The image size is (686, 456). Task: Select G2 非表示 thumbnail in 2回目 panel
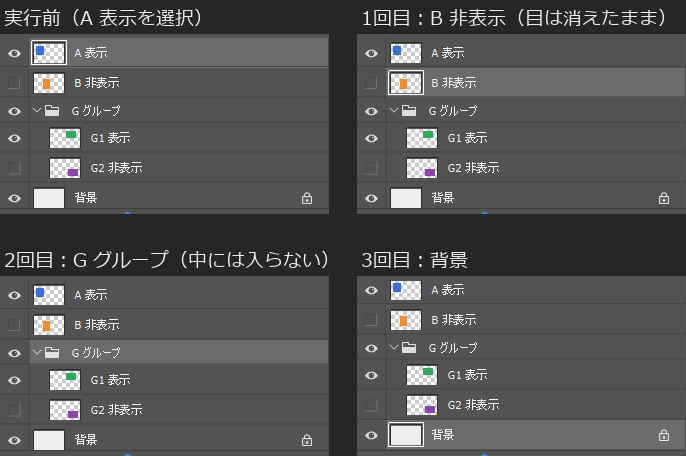click(65, 410)
